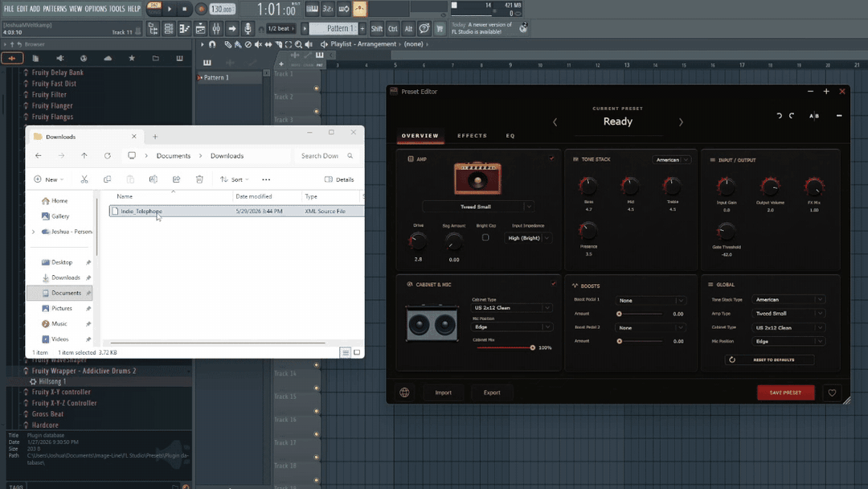This screenshot has height=489, width=868.
Task: Switch to the EFFECTS tab
Action: click(473, 136)
